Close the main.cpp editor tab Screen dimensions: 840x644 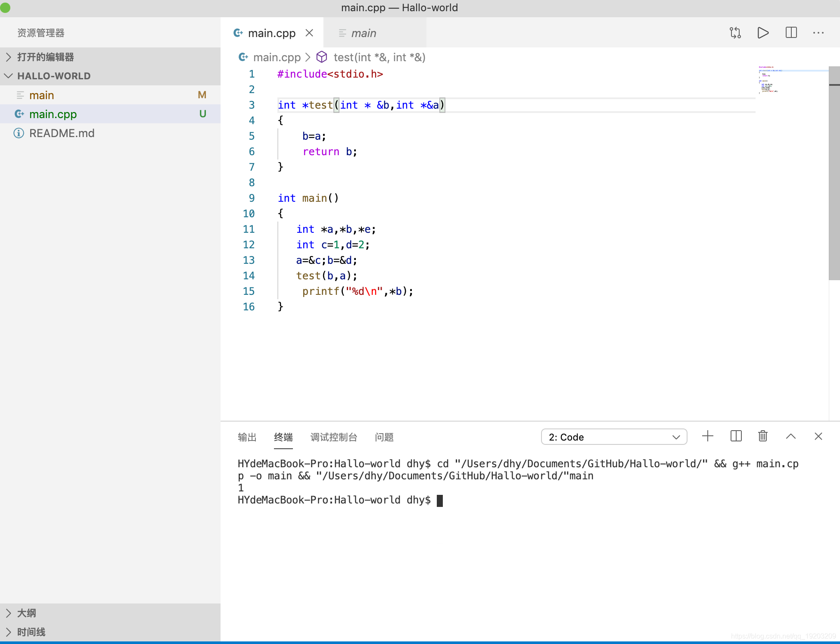click(309, 33)
